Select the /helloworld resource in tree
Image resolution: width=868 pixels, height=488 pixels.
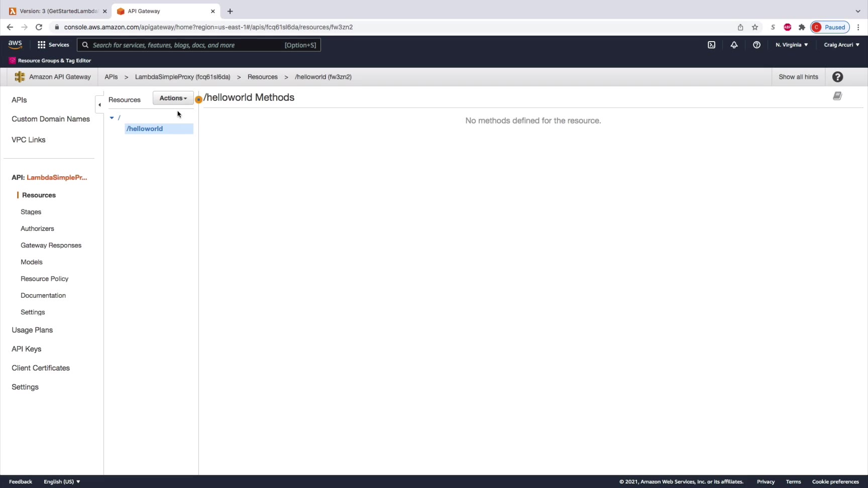(159, 129)
